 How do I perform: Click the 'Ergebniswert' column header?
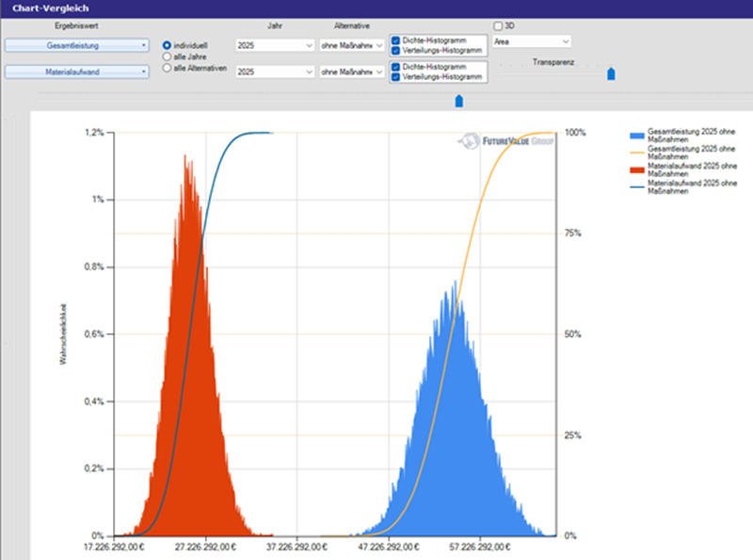(76, 26)
